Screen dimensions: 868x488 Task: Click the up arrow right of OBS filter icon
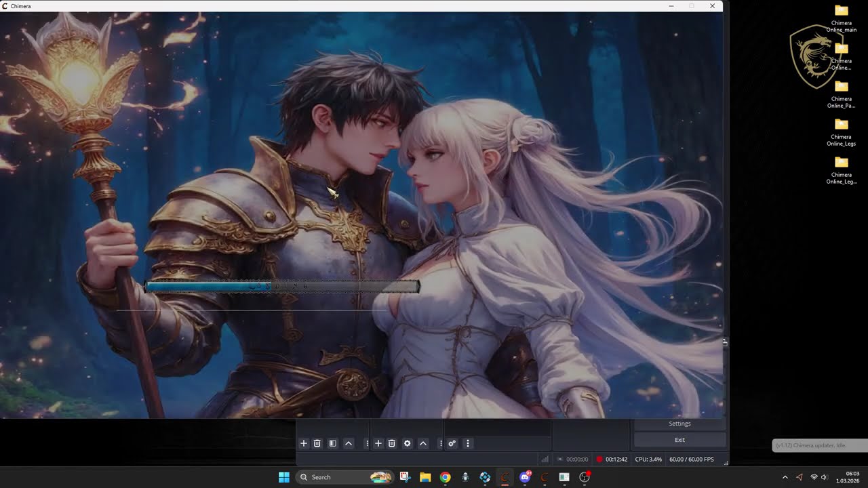click(x=349, y=443)
